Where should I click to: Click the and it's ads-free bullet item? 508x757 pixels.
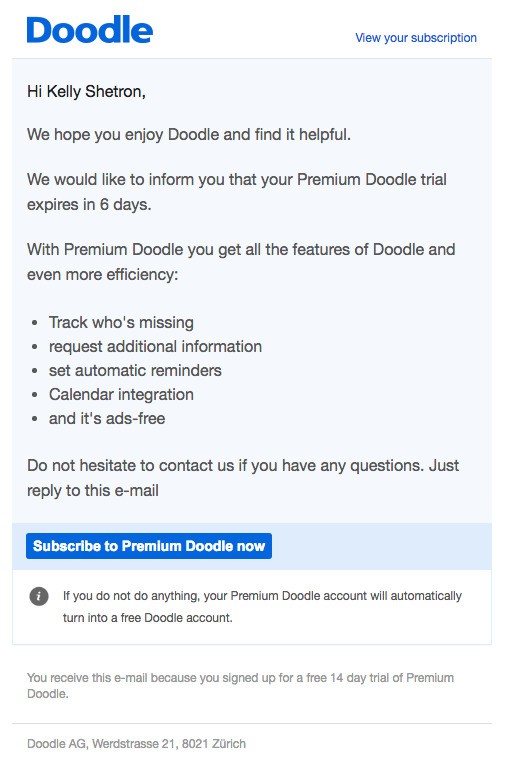pos(107,418)
